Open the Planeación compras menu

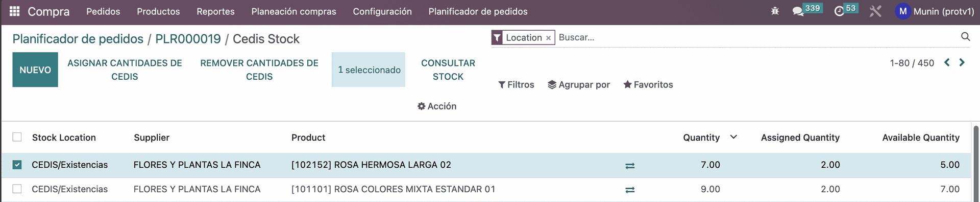(293, 11)
